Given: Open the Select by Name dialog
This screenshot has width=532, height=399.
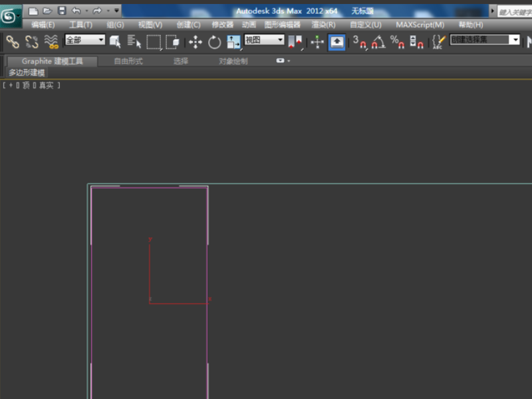Looking at the screenshot, I should pyautogui.click(x=134, y=42).
